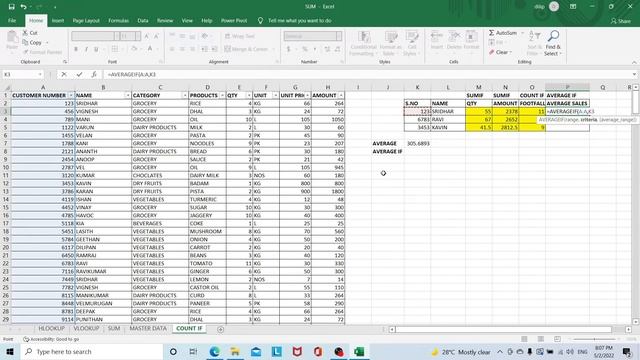This screenshot has height=360, width=640.
Task: Open the SUM sheet tab
Action: tap(114, 329)
